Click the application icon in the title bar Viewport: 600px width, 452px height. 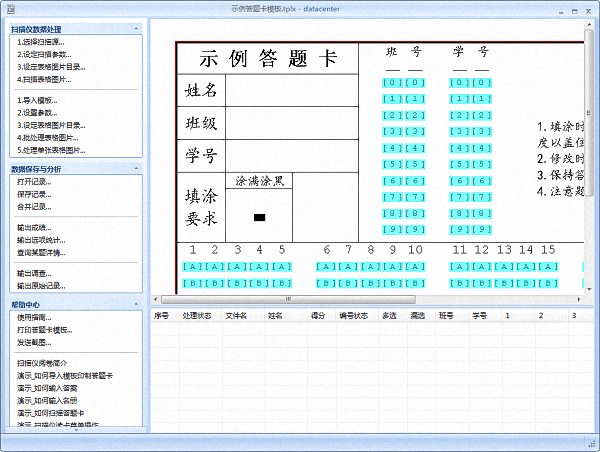point(11,8)
